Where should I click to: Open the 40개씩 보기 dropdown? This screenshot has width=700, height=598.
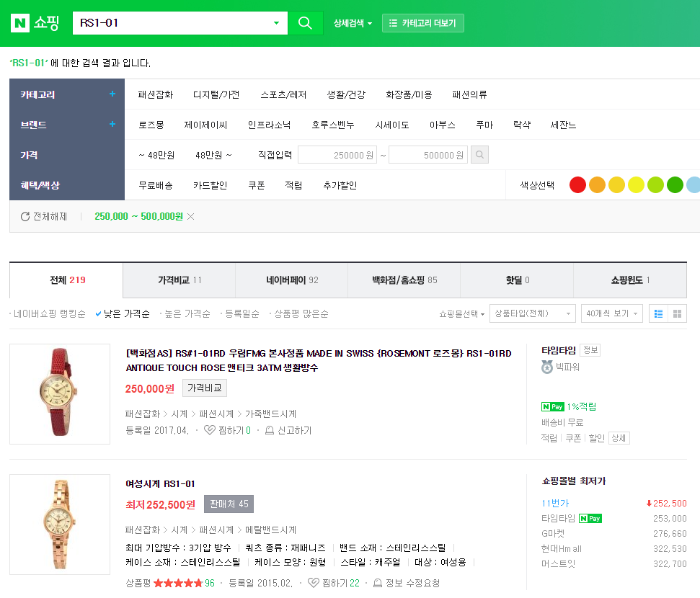point(611,313)
